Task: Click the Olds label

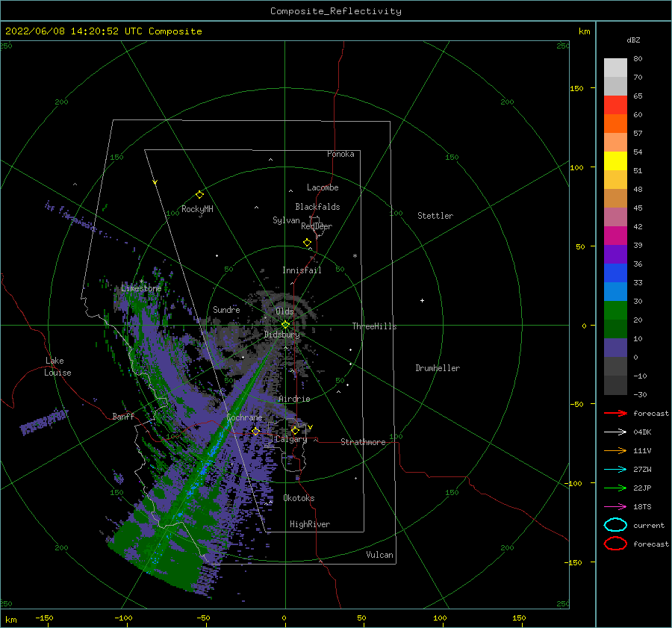Action: [284, 311]
